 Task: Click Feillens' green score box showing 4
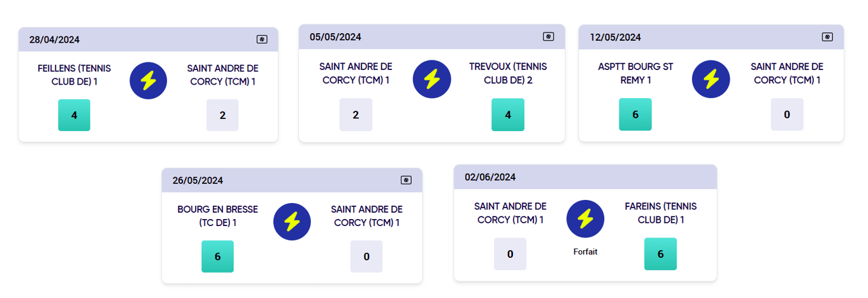74,115
